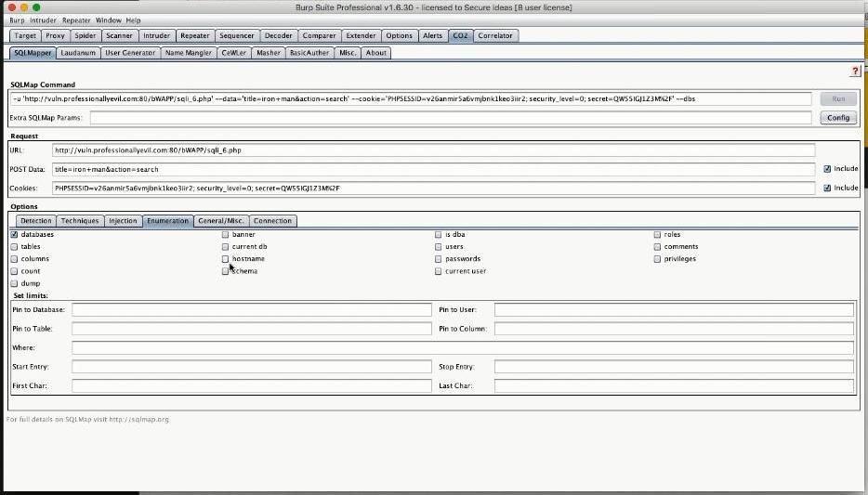Check the schema option
The height and width of the screenshot is (495, 868).
pos(225,271)
